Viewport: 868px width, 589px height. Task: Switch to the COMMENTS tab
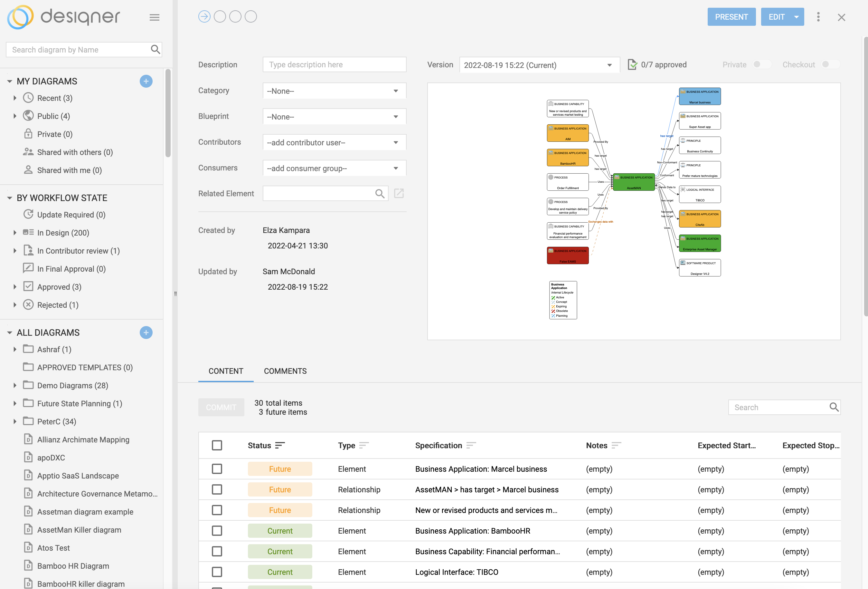tap(285, 371)
